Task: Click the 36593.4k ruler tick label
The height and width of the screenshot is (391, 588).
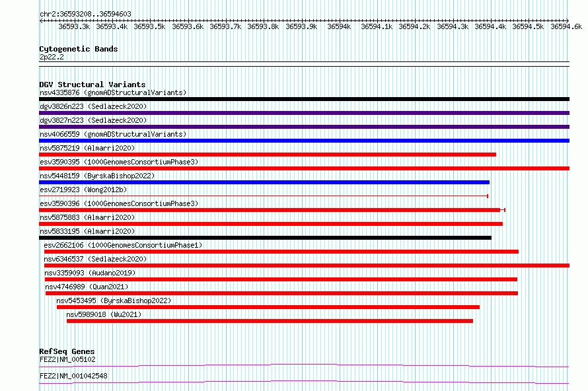Action: tap(112, 26)
